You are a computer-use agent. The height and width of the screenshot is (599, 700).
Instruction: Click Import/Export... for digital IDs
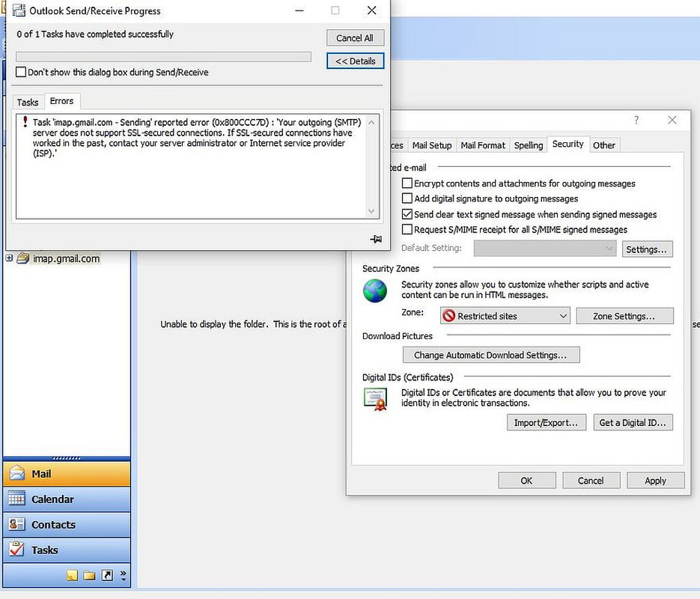(546, 422)
